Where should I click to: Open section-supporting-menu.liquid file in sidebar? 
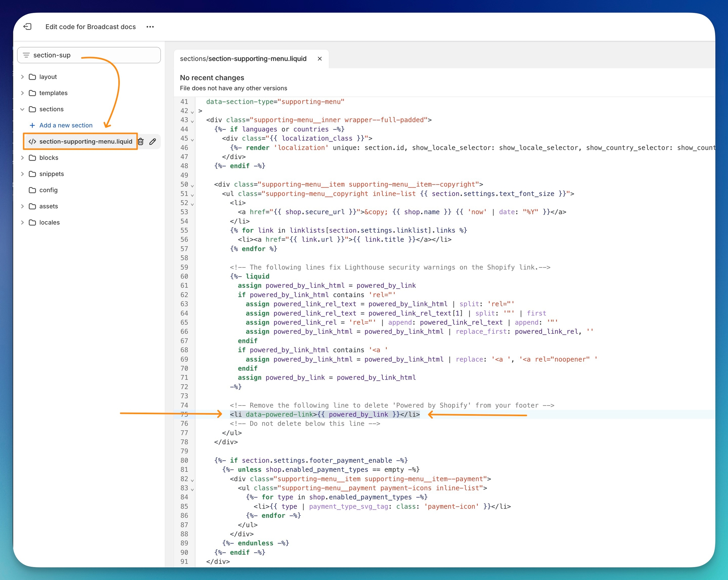(x=85, y=142)
